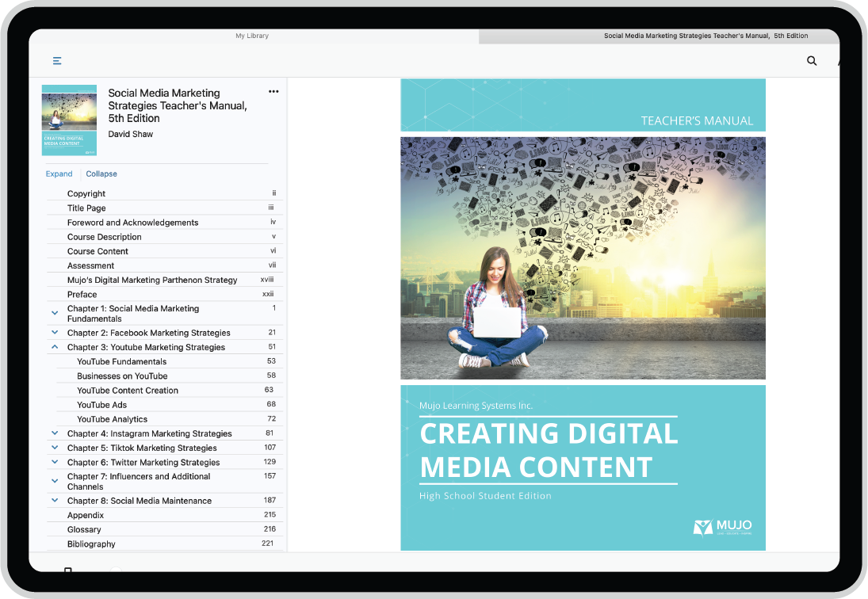
Task: Toggle the table of contents menu icon
Action: coord(57,61)
